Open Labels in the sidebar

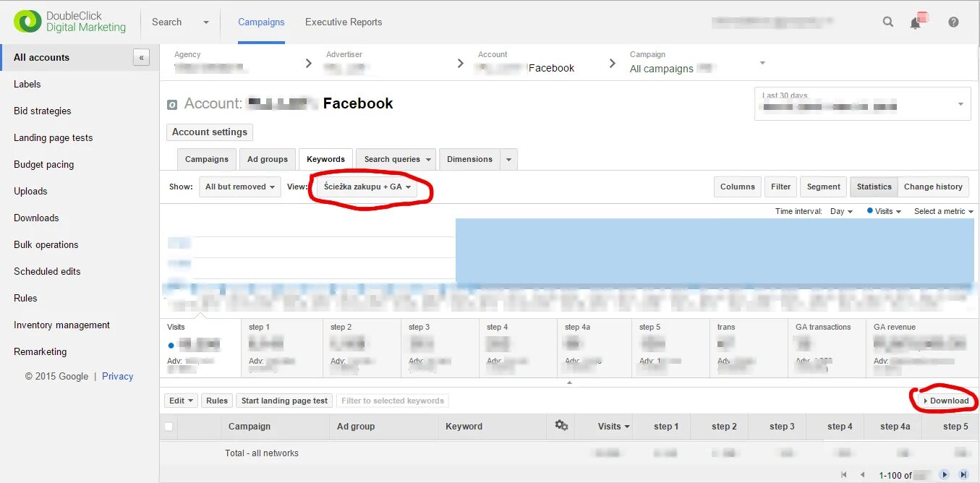[x=27, y=85]
